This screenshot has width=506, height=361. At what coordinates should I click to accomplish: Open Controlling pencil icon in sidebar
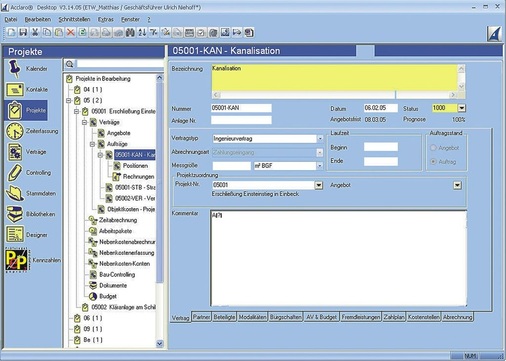tap(15, 173)
